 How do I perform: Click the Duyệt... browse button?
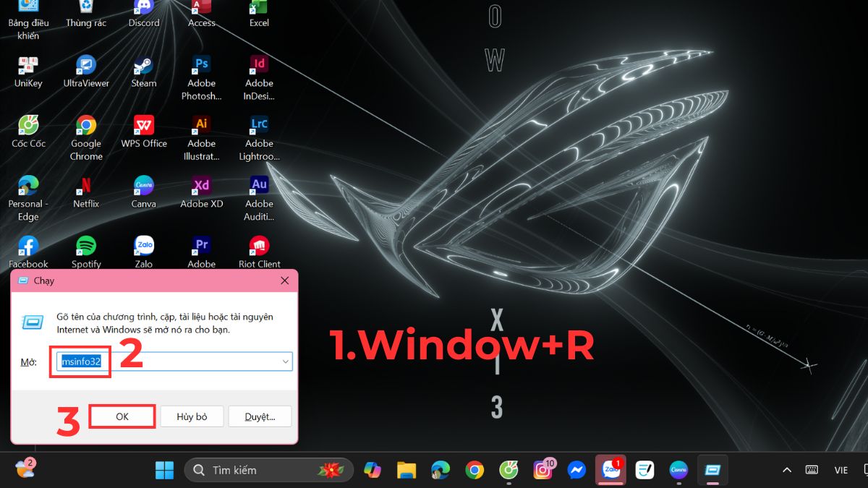pos(260,416)
